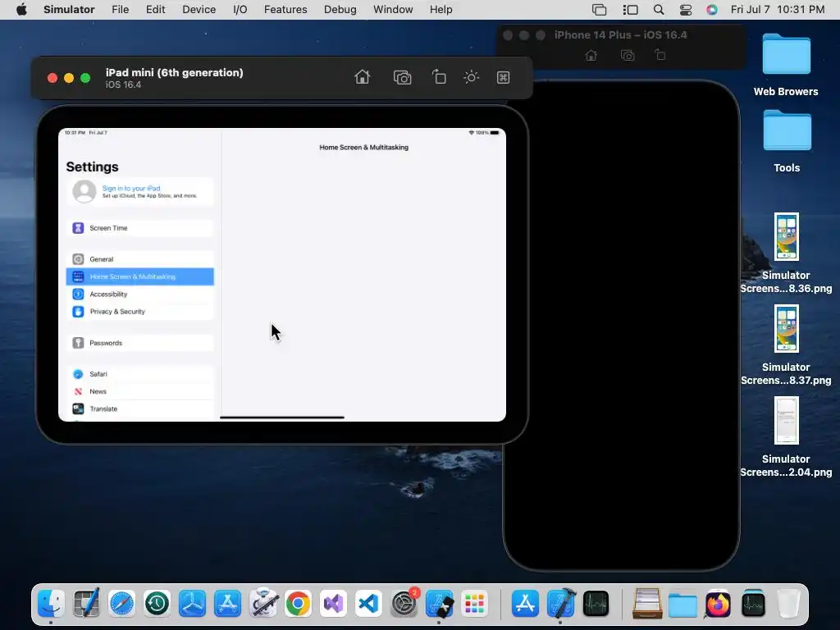Open the Edit menu
Image resolution: width=840 pixels, height=630 pixels.
[155, 10]
